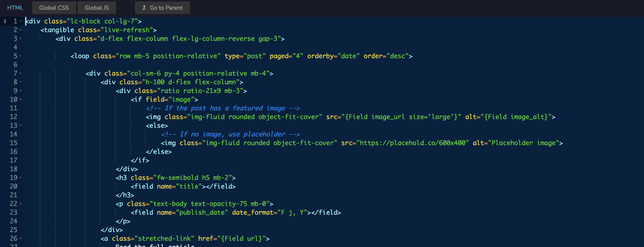Open the Global JS tab

97,8
